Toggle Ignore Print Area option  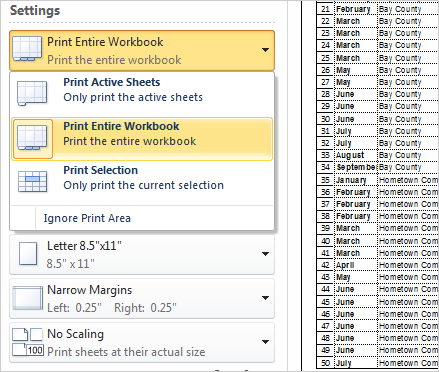pyautogui.click(x=87, y=218)
